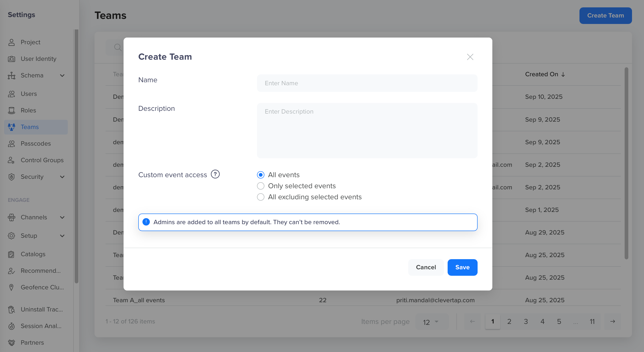Click the Enter Name input field
The image size is (644, 352).
coord(367,83)
